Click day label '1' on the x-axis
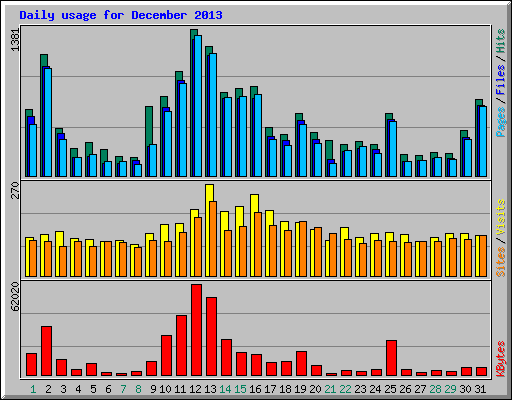512x400 pixels. tap(33, 389)
